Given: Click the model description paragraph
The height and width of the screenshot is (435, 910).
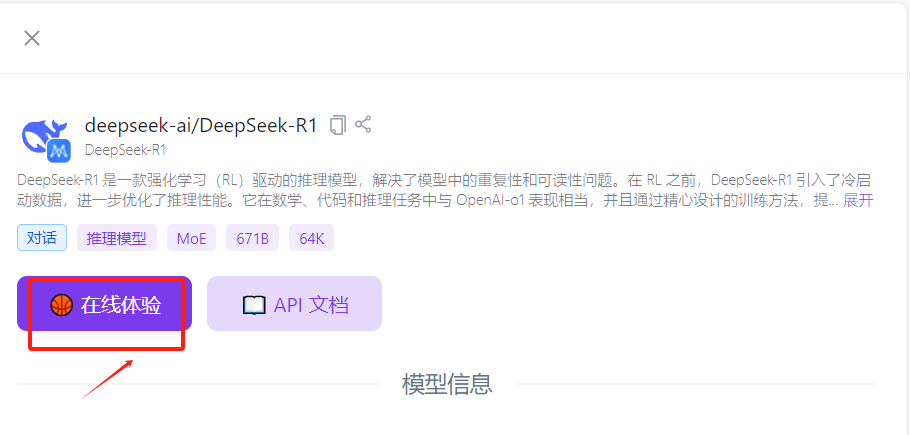Looking at the screenshot, I should point(445,190).
